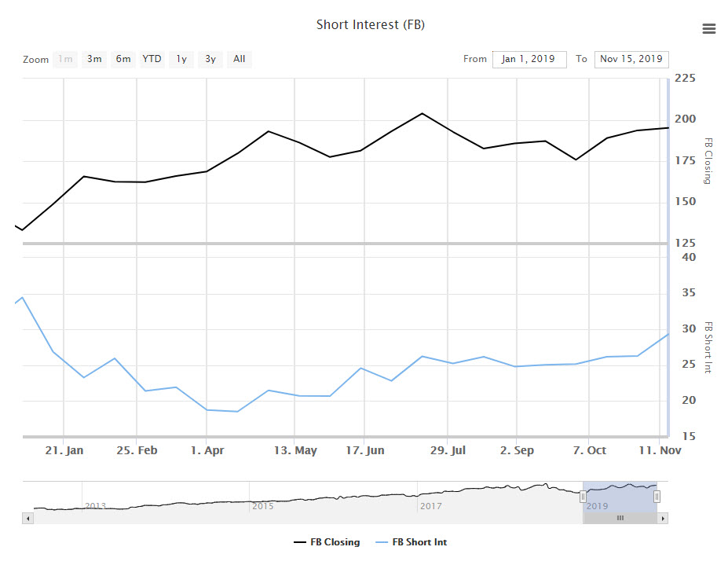The width and height of the screenshot is (728, 565).
Task: Click the 21. Jan x-axis label
Action: pyautogui.click(x=64, y=450)
